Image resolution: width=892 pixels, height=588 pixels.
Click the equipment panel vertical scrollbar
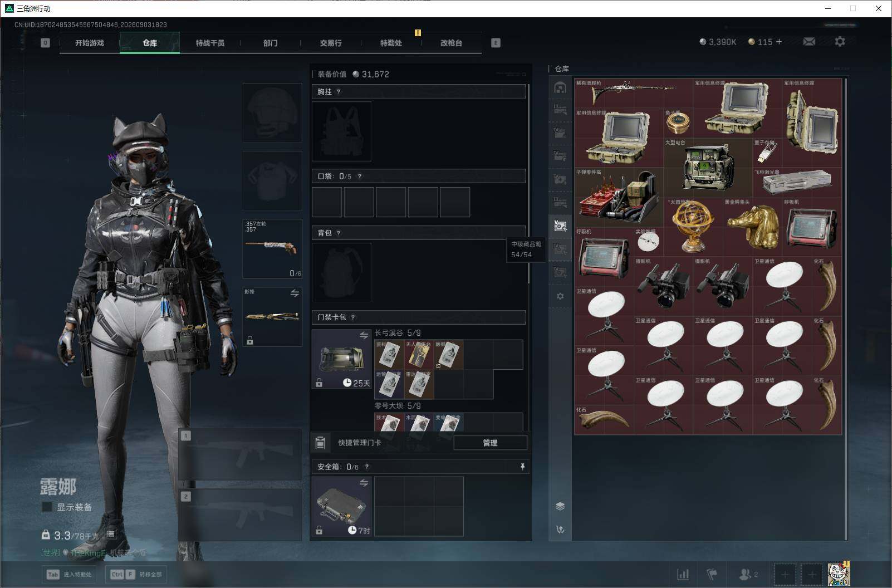pyautogui.click(x=528, y=184)
